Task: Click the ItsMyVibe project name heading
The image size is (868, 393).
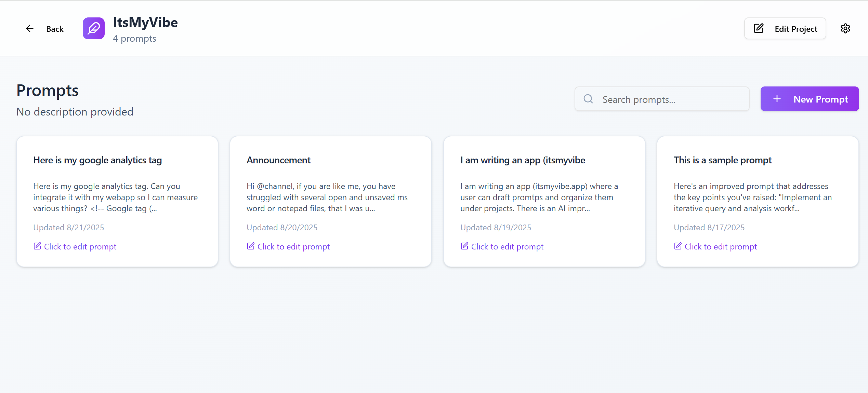Action: pyautogui.click(x=145, y=23)
